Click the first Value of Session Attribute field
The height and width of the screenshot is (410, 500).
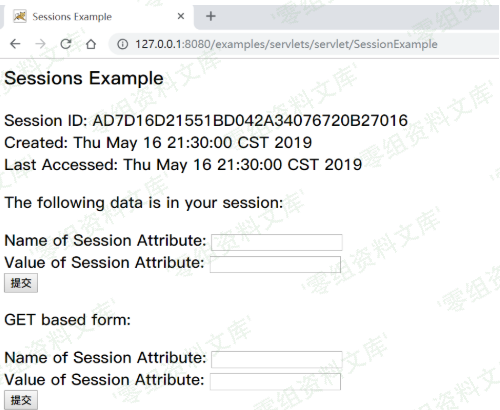(275, 264)
